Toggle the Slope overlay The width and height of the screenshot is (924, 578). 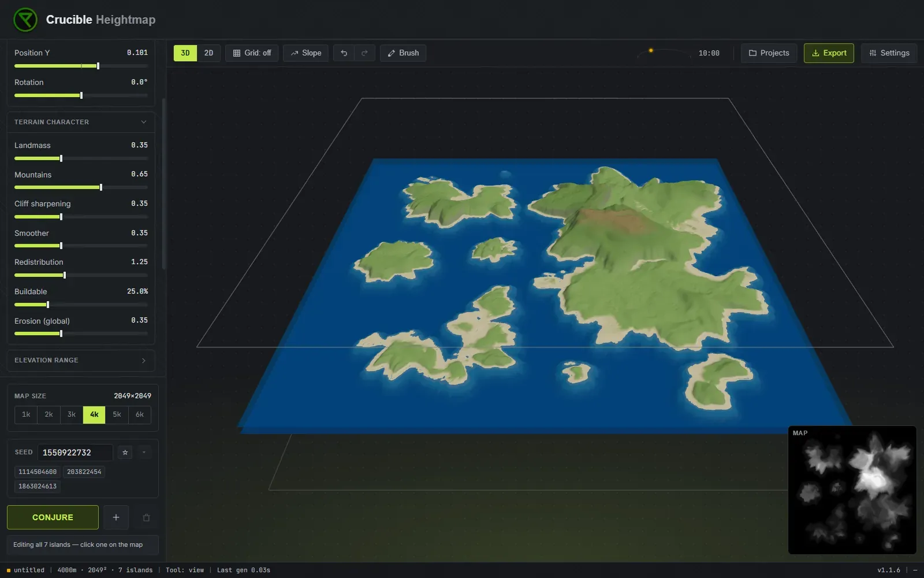click(x=306, y=53)
